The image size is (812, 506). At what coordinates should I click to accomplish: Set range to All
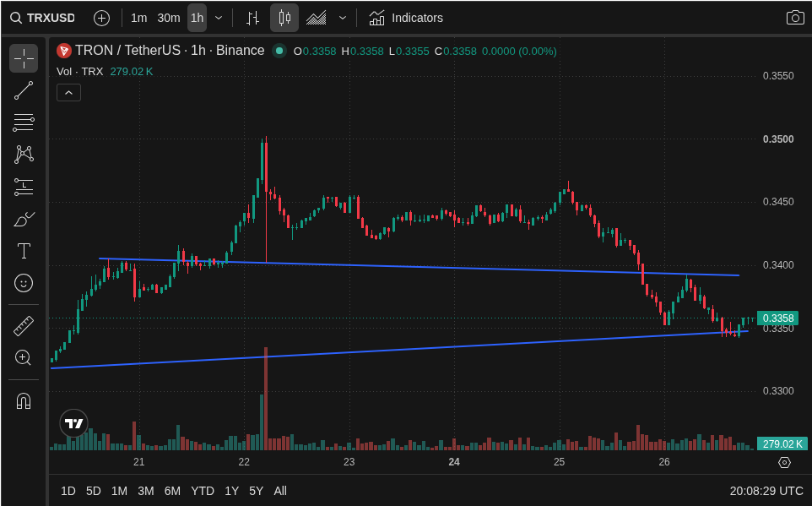[x=280, y=491]
